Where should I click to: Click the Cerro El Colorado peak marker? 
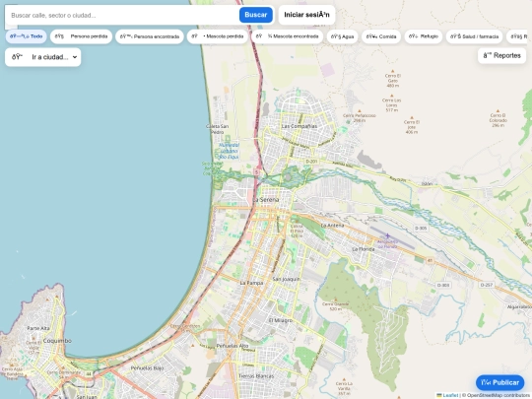(498, 111)
